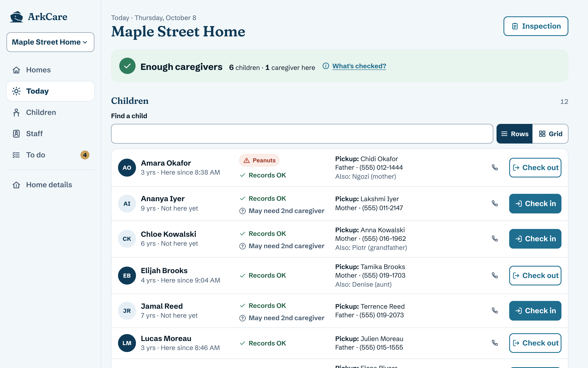This screenshot has height=368, width=588.
Task: Open the What's checked? link
Action: pyautogui.click(x=359, y=66)
